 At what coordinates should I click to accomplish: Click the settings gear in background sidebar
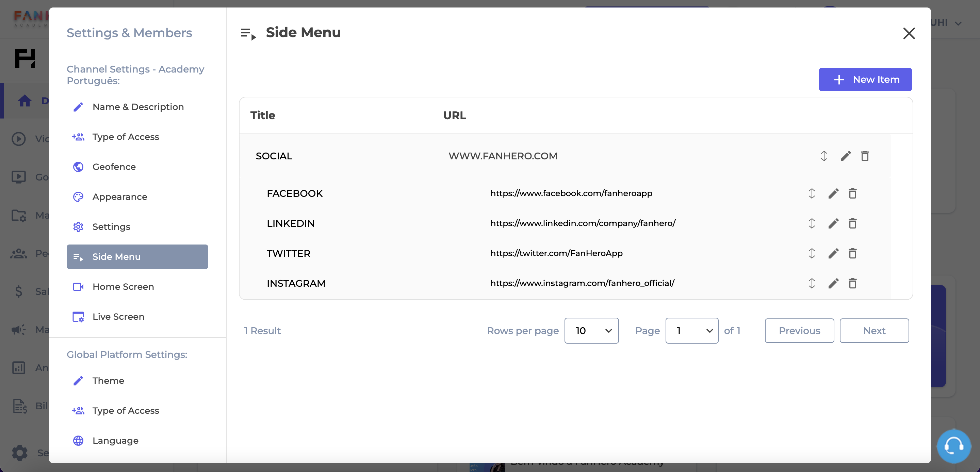tap(20, 453)
